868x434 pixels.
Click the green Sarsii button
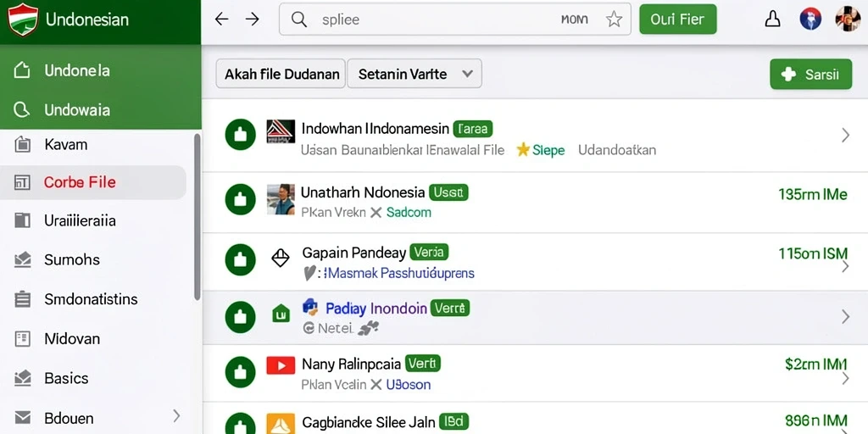(811, 75)
